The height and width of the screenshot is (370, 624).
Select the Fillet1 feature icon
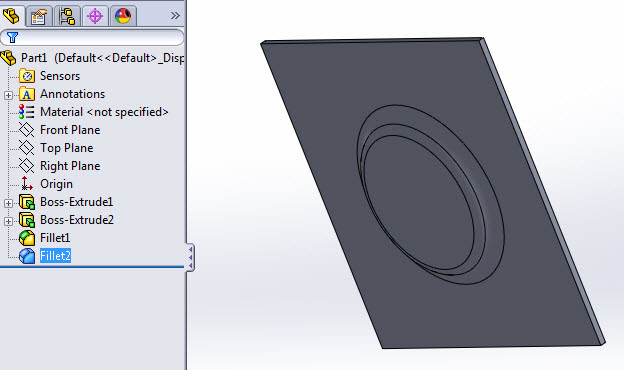[27, 238]
